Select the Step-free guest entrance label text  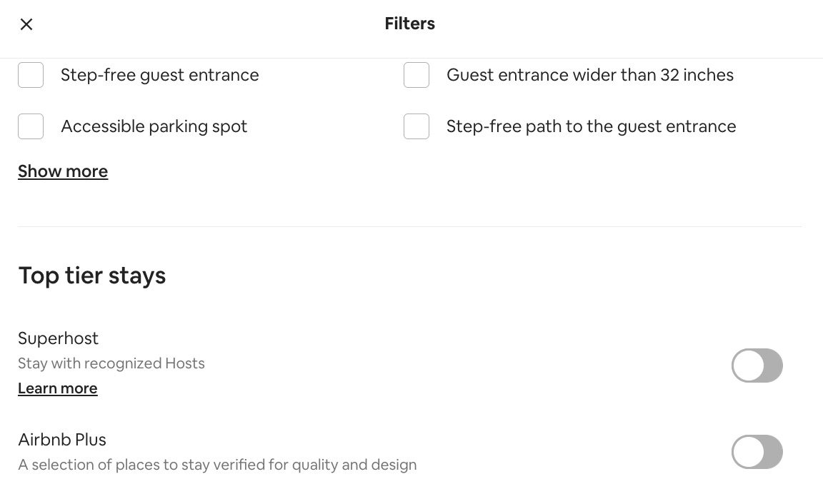[159, 74]
